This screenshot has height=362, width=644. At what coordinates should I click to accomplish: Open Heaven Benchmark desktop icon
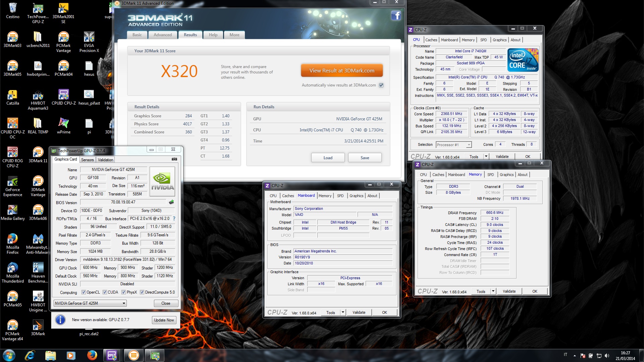(38, 273)
